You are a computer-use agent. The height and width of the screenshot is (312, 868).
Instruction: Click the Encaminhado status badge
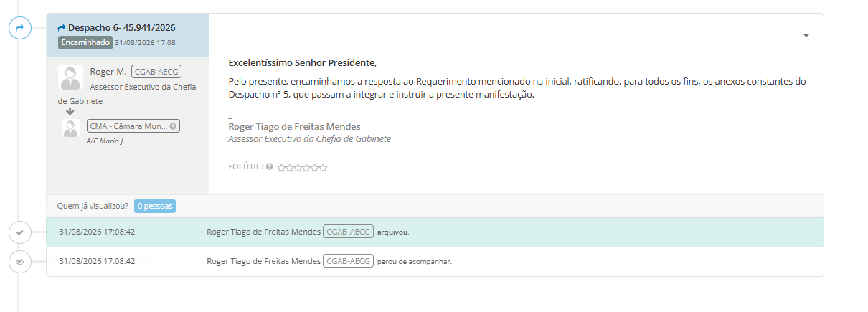[x=85, y=42]
